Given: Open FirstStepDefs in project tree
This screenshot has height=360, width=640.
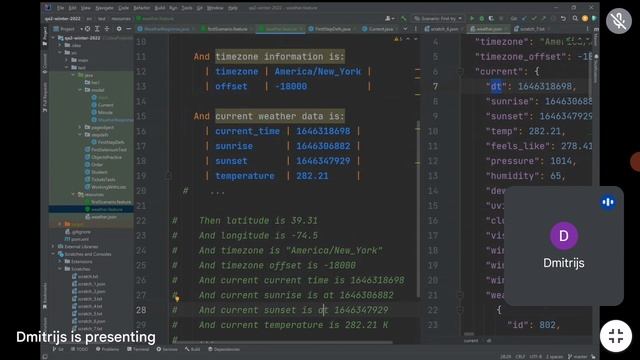Looking at the screenshot, I should (x=108, y=142).
